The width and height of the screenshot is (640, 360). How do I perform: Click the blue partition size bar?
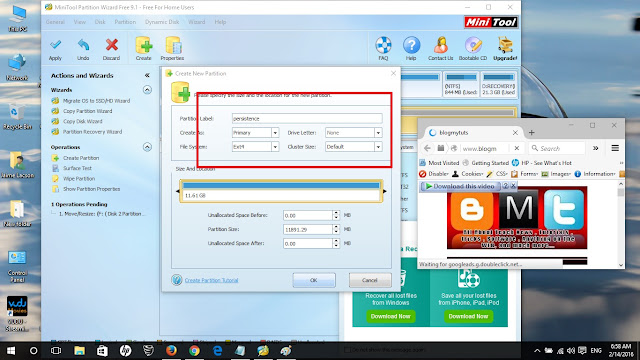pyautogui.click(x=281, y=185)
